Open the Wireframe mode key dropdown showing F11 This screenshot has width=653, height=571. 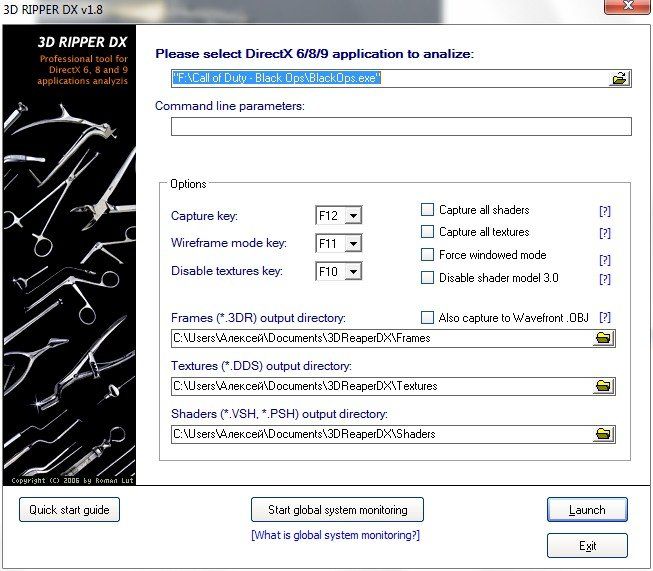point(354,244)
